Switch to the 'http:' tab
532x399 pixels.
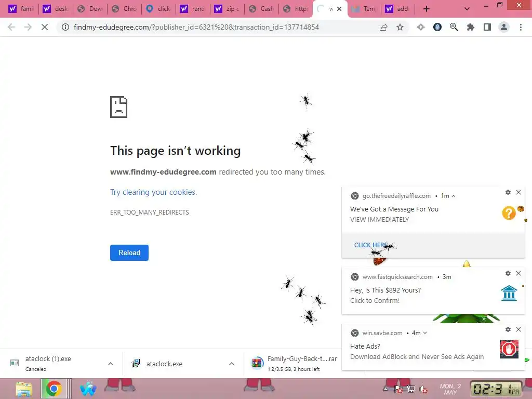tap(296, 9)
